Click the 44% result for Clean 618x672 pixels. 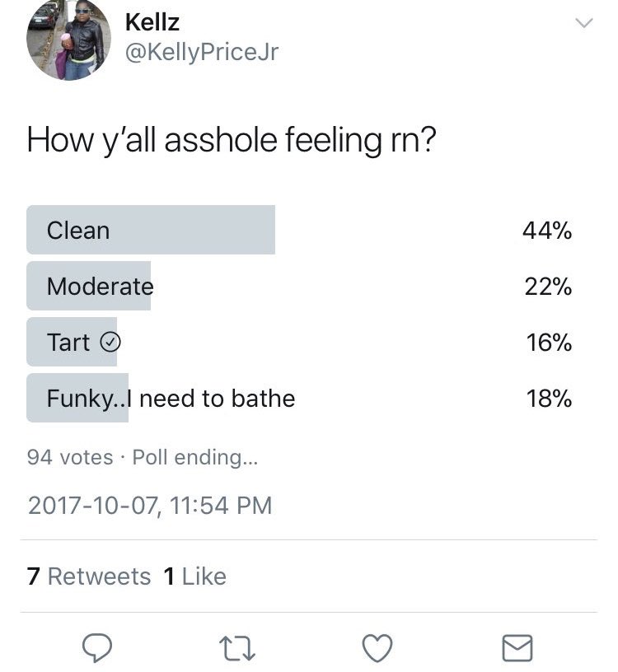(547, 231)
